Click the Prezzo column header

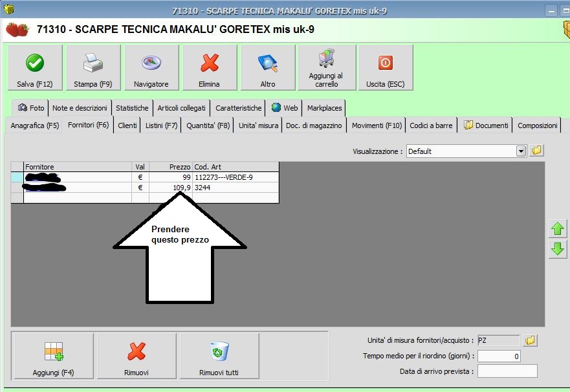pyautogui.click(x=171, y=167)
